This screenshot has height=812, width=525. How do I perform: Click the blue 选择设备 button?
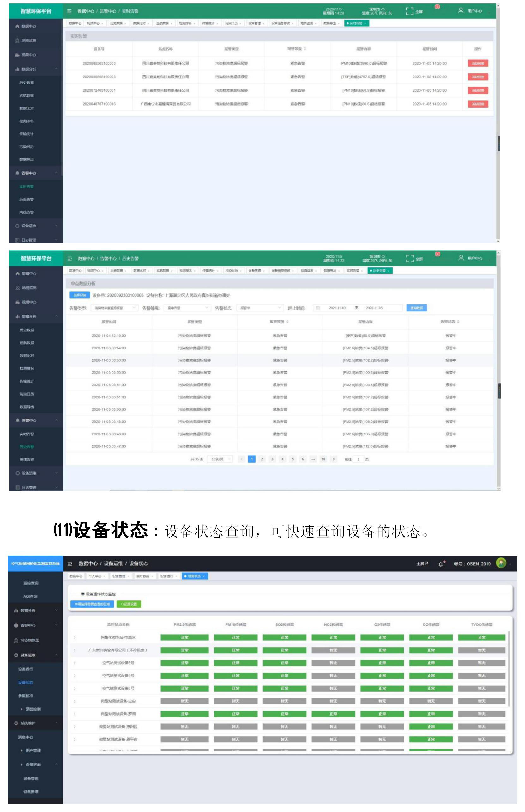(80, 295)
